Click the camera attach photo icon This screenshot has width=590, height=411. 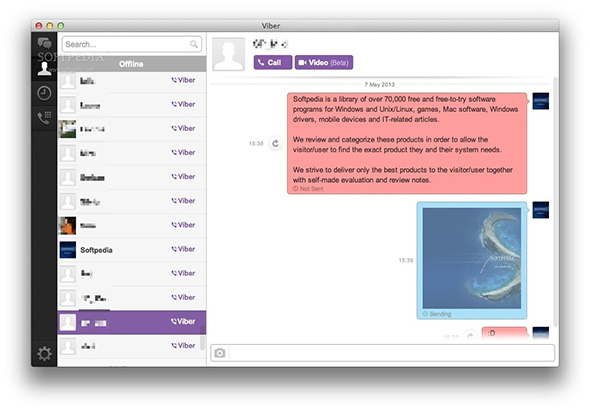coord(220,353)
